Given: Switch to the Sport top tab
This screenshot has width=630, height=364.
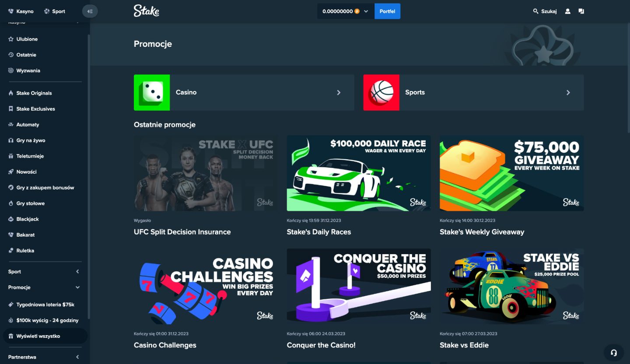Looking at the screenshot, I should pyautogui.click(x=55, y=11).
